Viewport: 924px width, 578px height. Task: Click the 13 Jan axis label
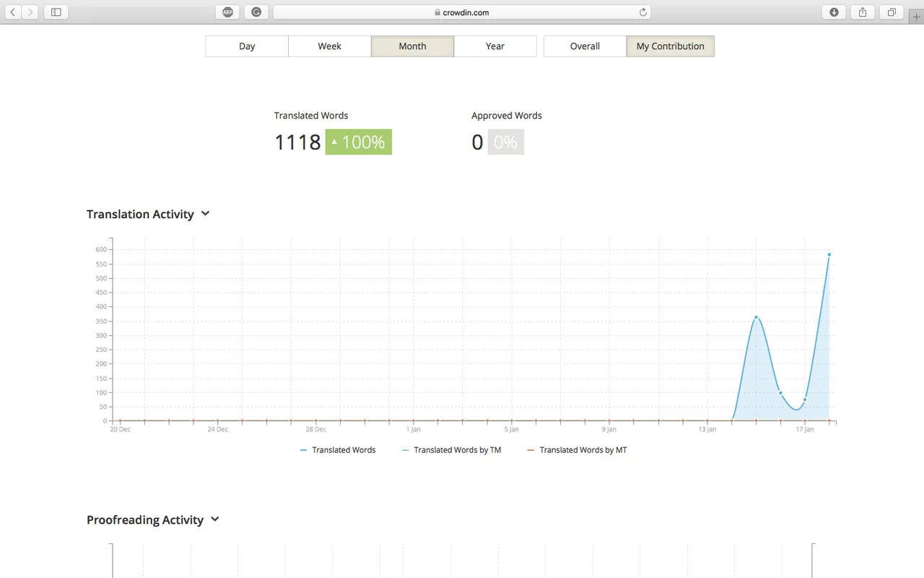point(707,429)
